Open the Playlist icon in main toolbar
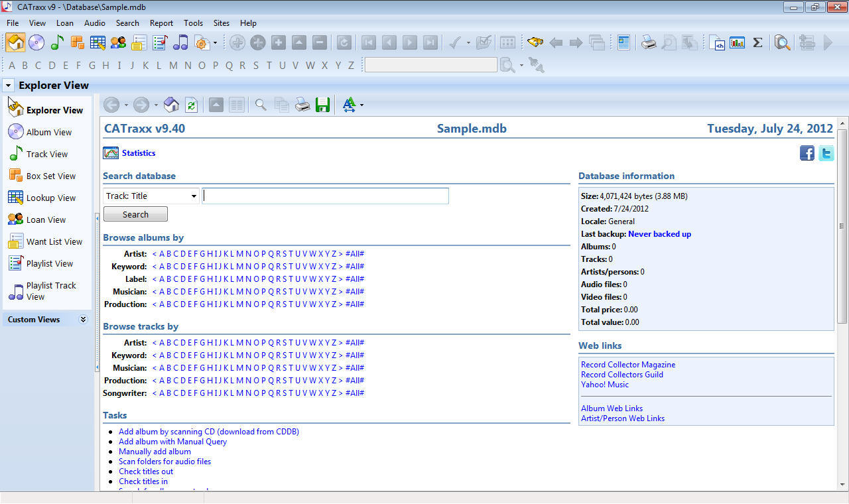 click(159, 42)
